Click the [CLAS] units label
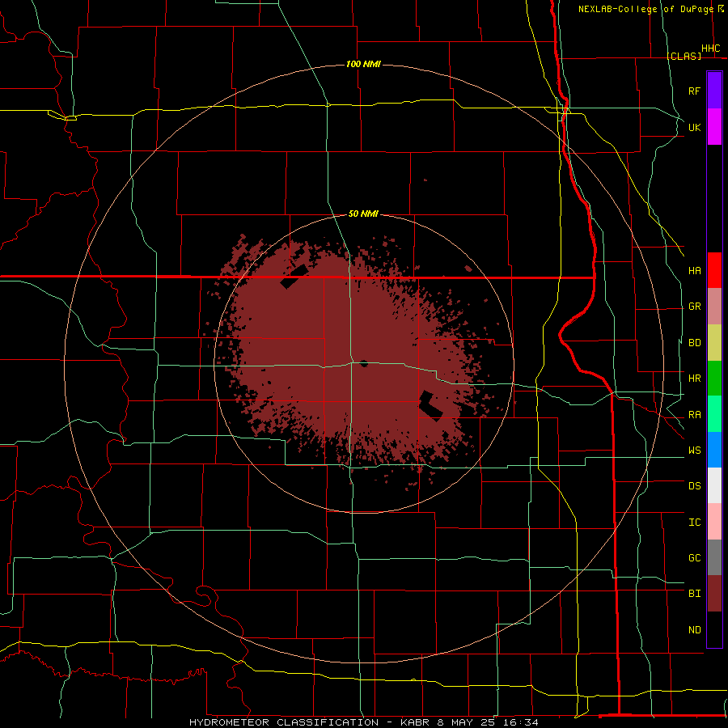 (684, 56)
